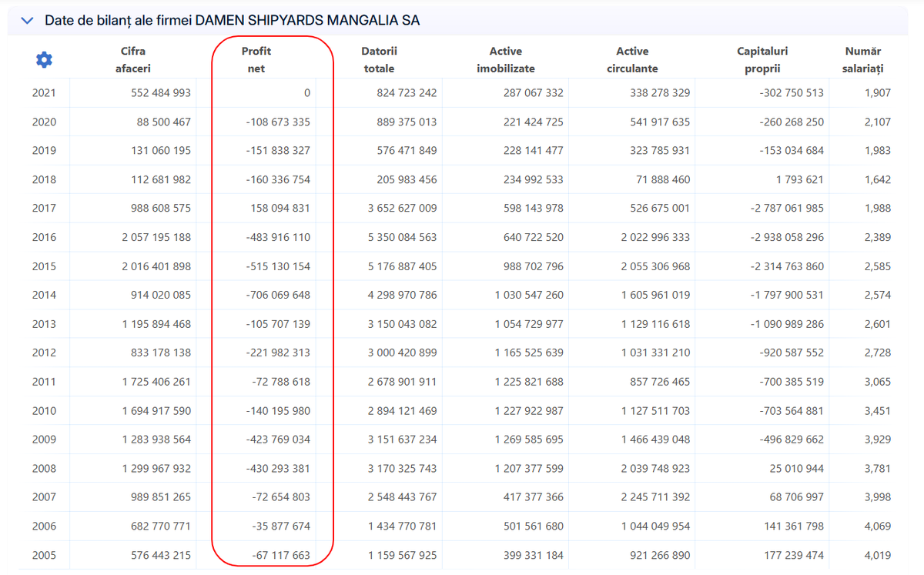Screen dimensions: 924x575
Task: Click current assets value 2 055 306 968
Action: pyautogui.click(x=656, y=266)
